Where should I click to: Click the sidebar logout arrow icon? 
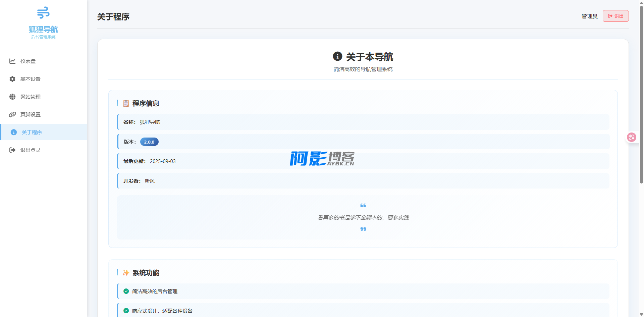tap(12, 150)
